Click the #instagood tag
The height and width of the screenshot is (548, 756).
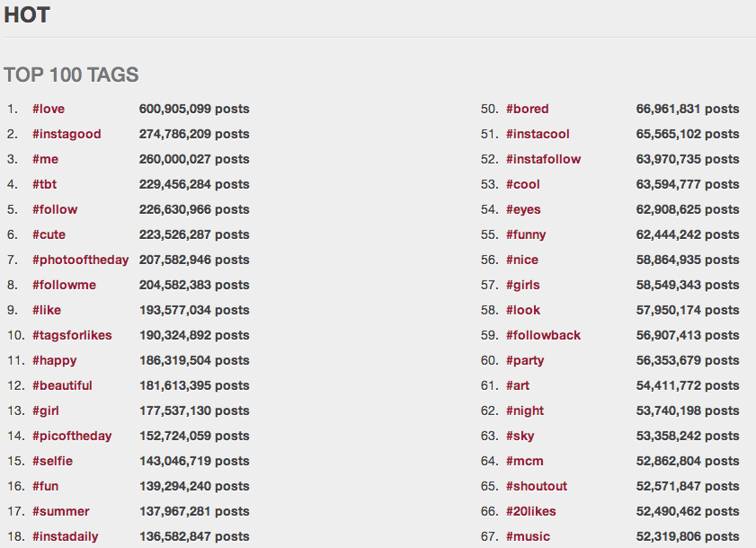click(x=67, y=134)
